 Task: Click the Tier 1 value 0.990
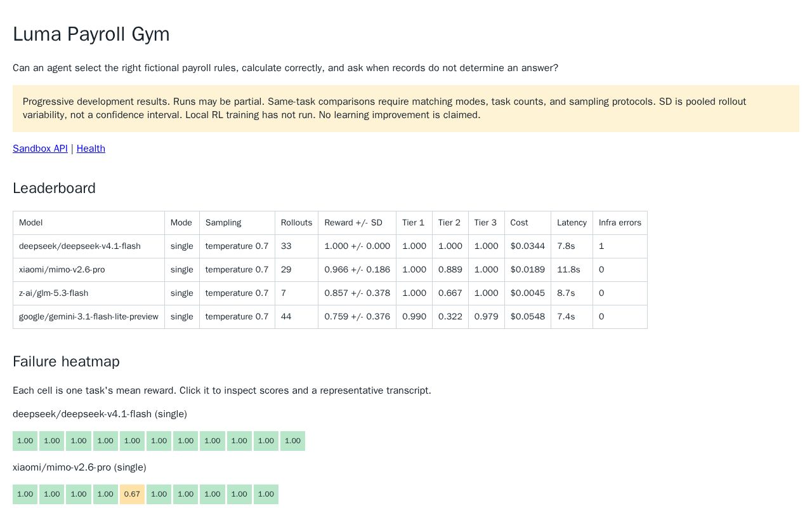414,317
